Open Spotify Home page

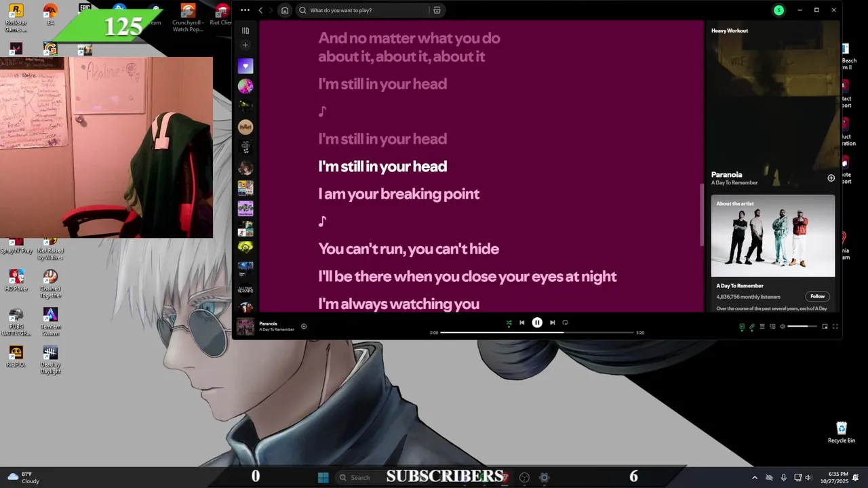[x=285, y=10]
